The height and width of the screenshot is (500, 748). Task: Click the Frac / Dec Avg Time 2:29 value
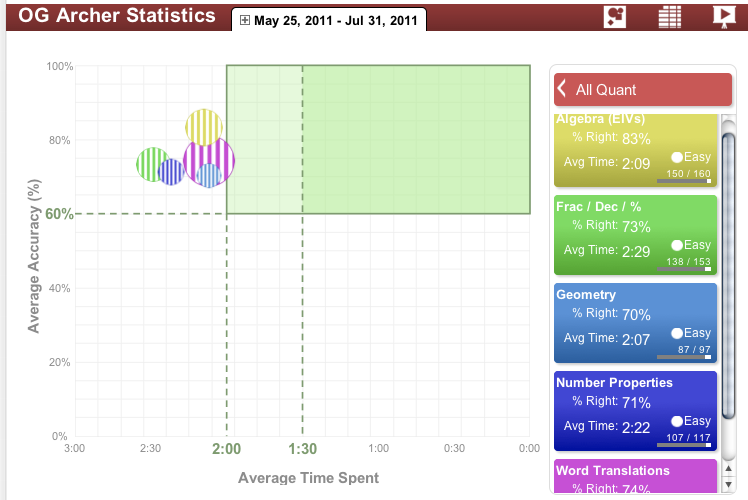pos(636,251)
